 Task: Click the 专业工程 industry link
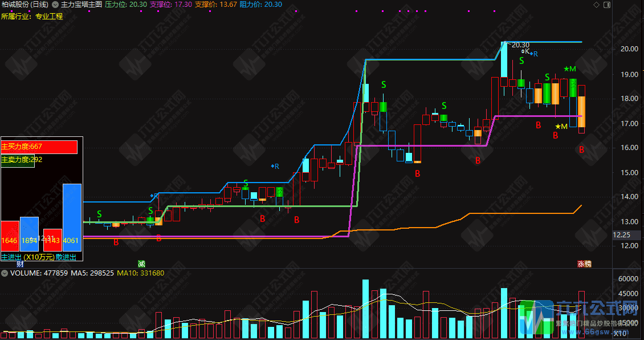49,16
